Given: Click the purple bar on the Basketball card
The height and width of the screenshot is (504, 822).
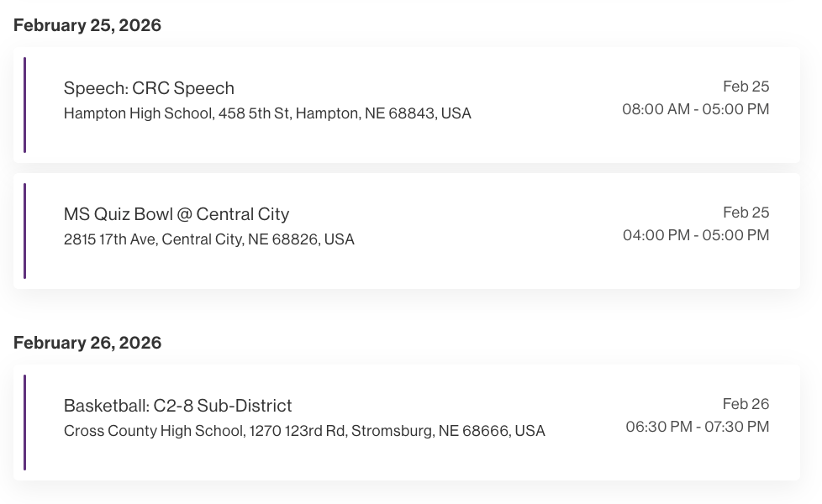Looking at the screenshot, I should point(25,423).
